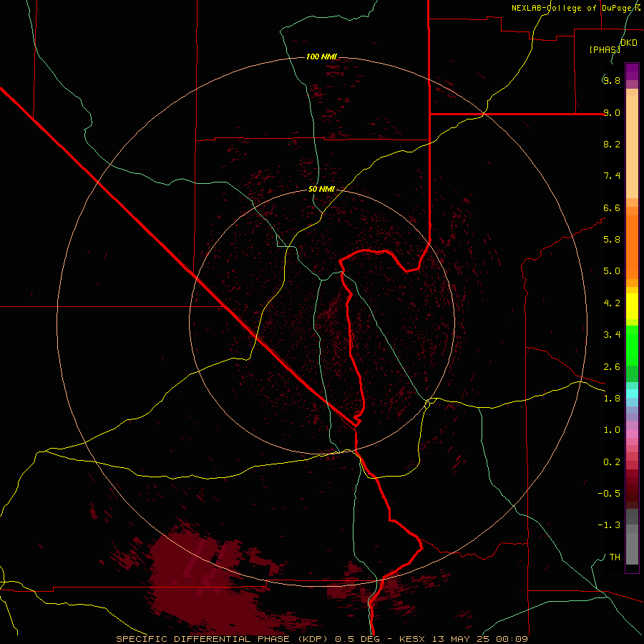Viewport: 644px width, 644px height.
Task: Click the "3.4" legend value
Action: tap(612, 335)
